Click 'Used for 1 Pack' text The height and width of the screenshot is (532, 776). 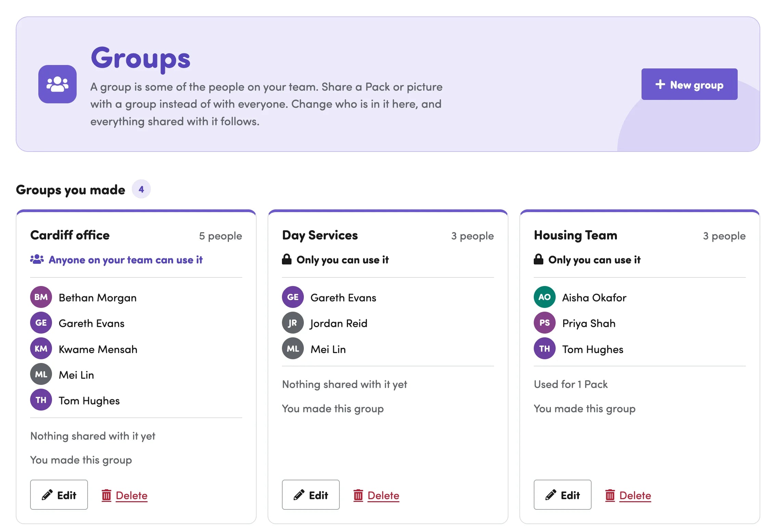(571, 384)
